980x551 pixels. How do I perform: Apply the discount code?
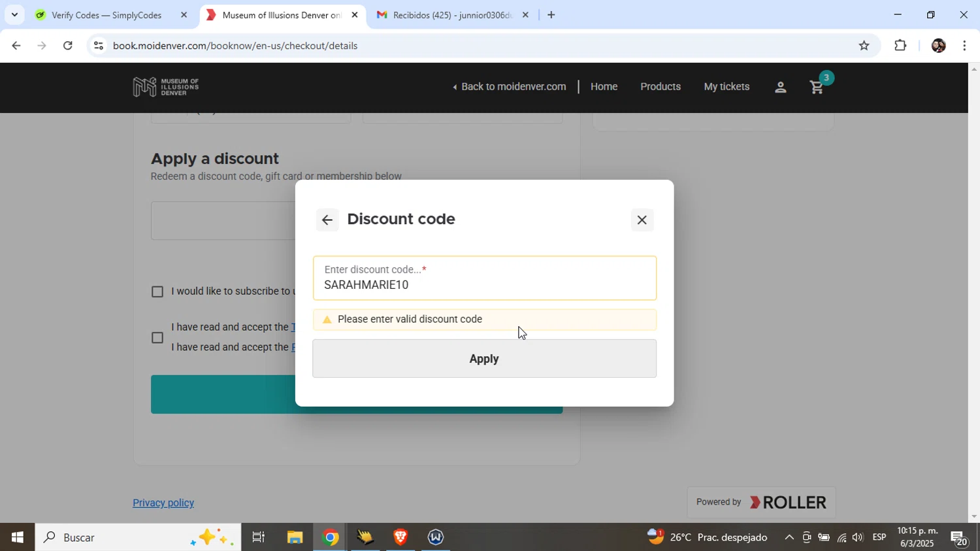[x=484, y=358]
